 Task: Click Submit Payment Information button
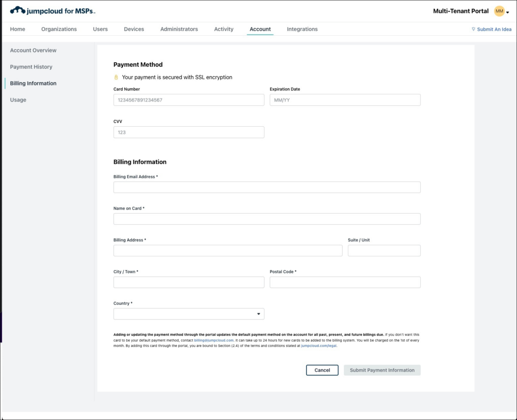pyautogui.click(x=382, y=370)
